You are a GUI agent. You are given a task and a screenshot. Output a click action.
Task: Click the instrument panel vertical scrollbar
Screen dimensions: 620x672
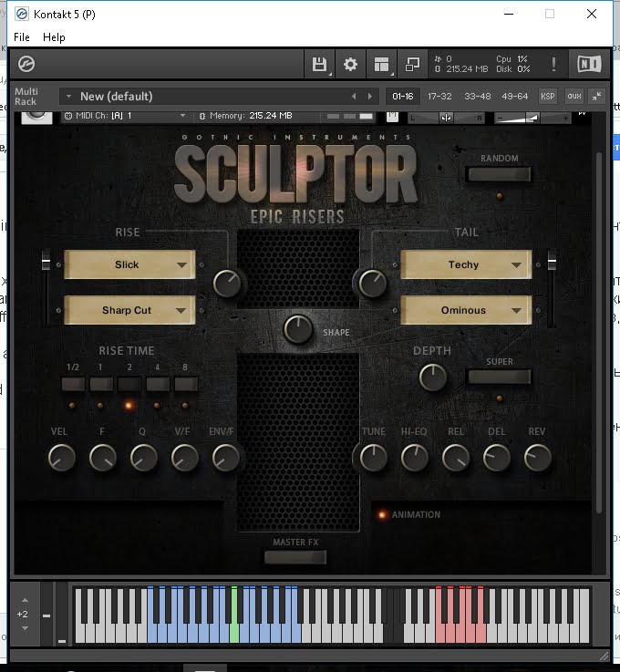pos(599,332)
